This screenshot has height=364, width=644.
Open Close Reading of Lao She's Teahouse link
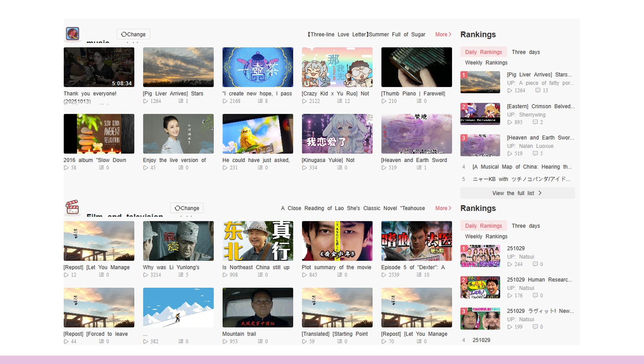[x=353, y=208]
